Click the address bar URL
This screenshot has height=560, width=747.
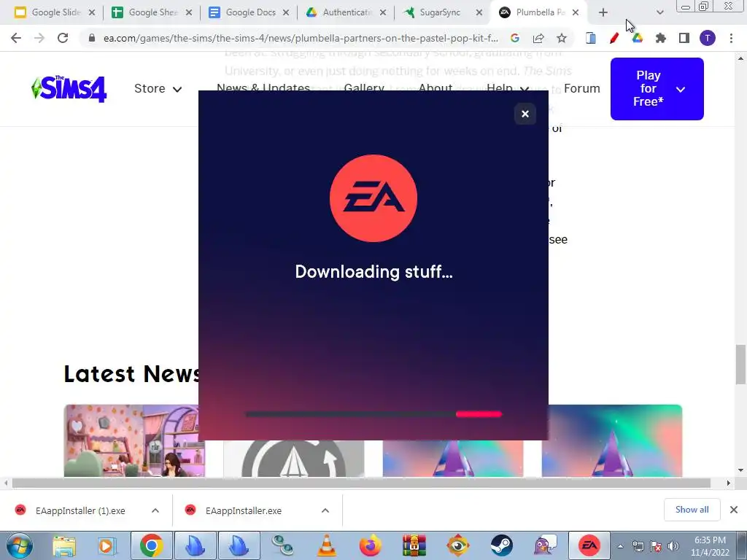tap(301, 38)
